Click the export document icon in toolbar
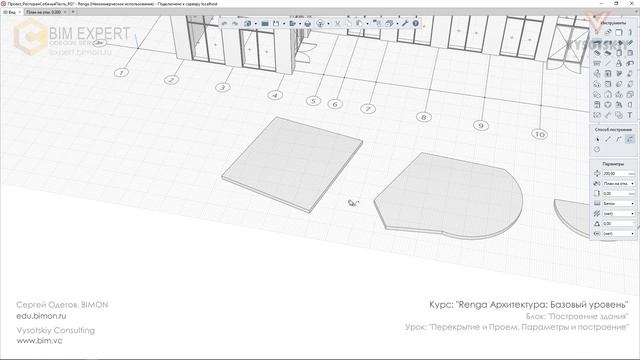The height and width of the screenshot is (360, 640). tap(293, 24)
